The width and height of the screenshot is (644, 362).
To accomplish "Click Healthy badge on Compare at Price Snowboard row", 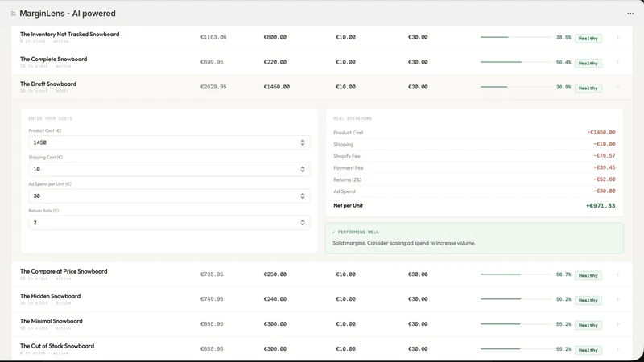I will (588, 275).
